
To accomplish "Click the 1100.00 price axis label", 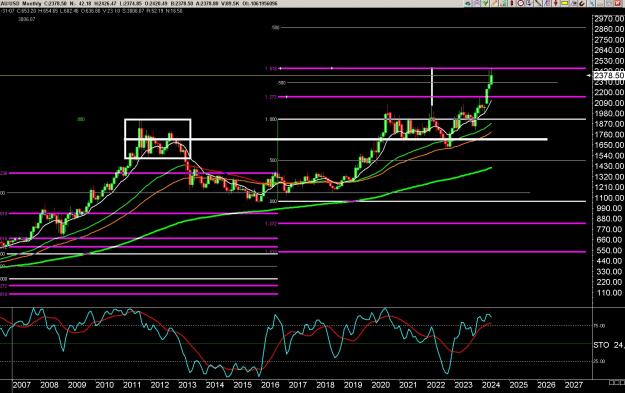I will click(x=609, y=198).
